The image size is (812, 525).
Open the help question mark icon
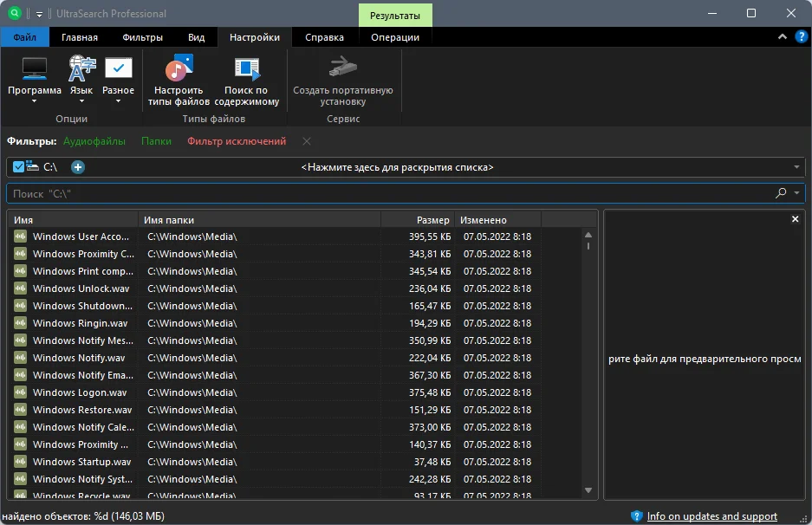(x=801, y=36)
